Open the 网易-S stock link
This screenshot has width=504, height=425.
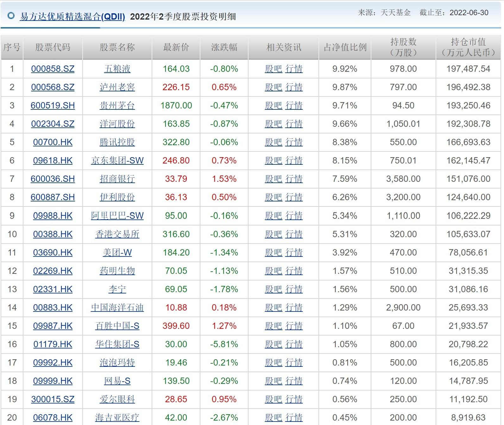[x=117, y=381]
